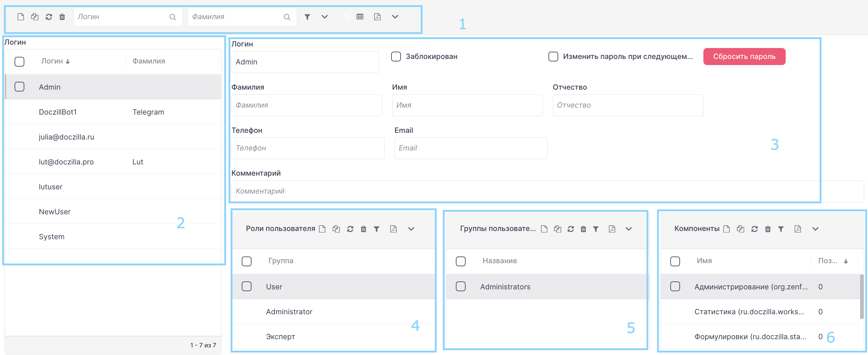Click the faded form view icon in top toolbar
868x355 pixels.
click(346, 17)
